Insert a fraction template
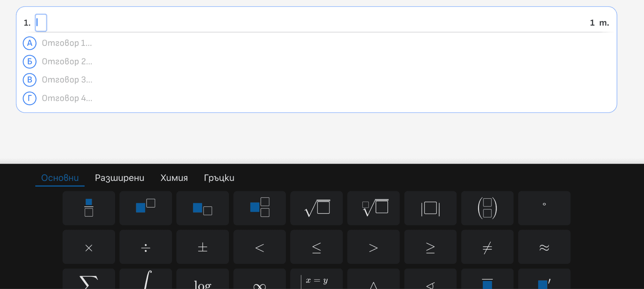This screenshot has height=289, width=644. click(89, 208)
